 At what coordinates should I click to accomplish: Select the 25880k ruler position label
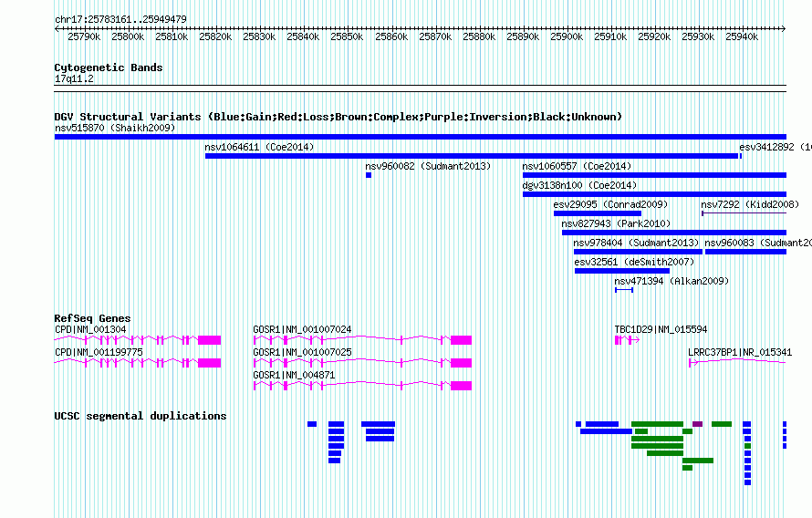point(479,36)
